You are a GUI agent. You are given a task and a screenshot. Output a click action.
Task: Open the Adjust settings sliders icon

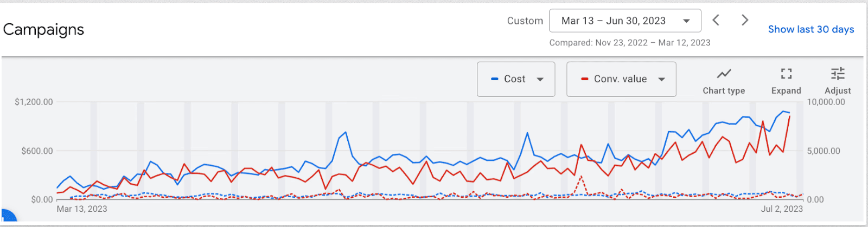pos(838,80)
